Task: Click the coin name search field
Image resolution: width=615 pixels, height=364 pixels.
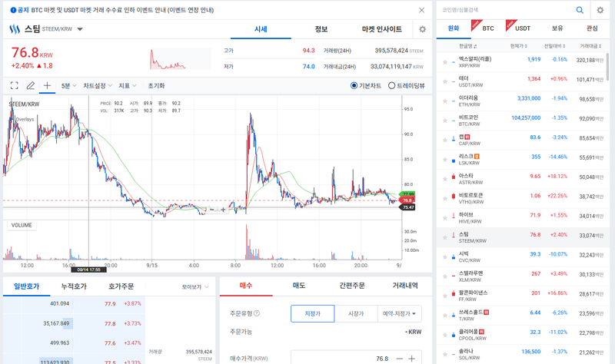Action: (x=506, y=10)
